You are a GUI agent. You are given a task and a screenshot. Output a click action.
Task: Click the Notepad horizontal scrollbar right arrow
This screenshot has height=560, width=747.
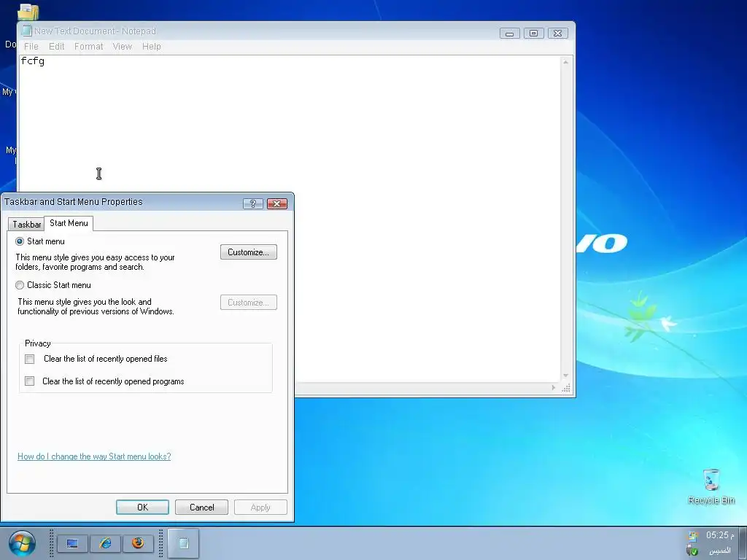tap(553, 388)
